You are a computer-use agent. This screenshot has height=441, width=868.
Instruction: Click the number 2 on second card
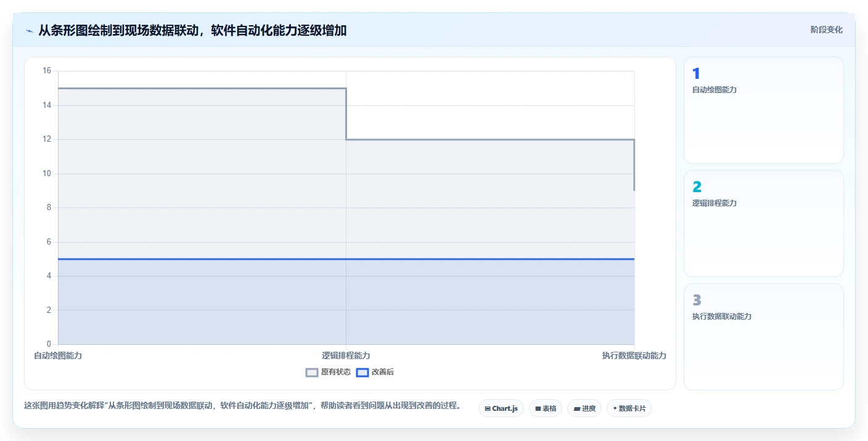pos(697,187)
